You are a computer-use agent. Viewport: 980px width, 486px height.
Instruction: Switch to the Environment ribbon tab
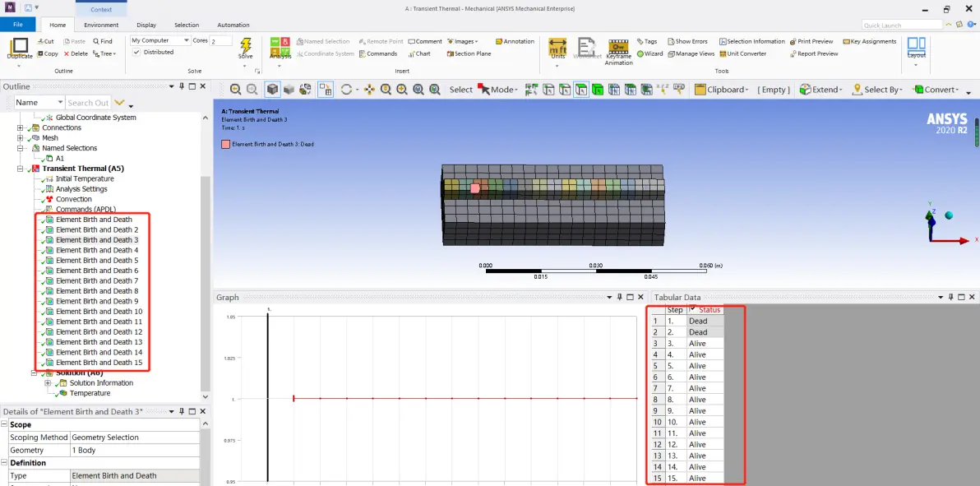point(101,25)
